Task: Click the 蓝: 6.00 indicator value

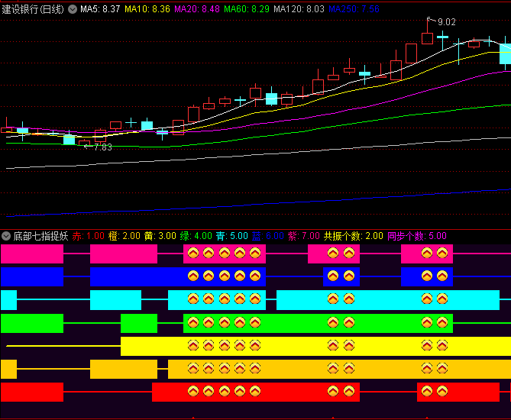Action: [268, 236]
